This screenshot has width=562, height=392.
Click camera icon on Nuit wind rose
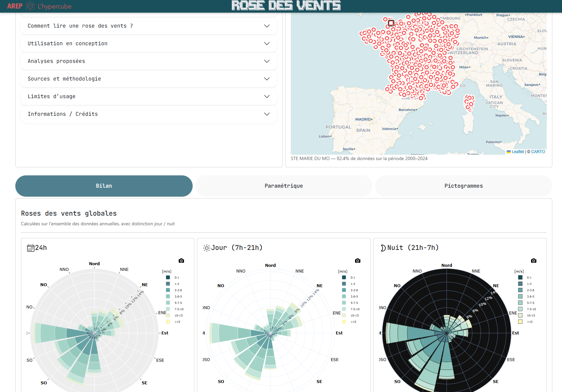click(x=534, y=261)
